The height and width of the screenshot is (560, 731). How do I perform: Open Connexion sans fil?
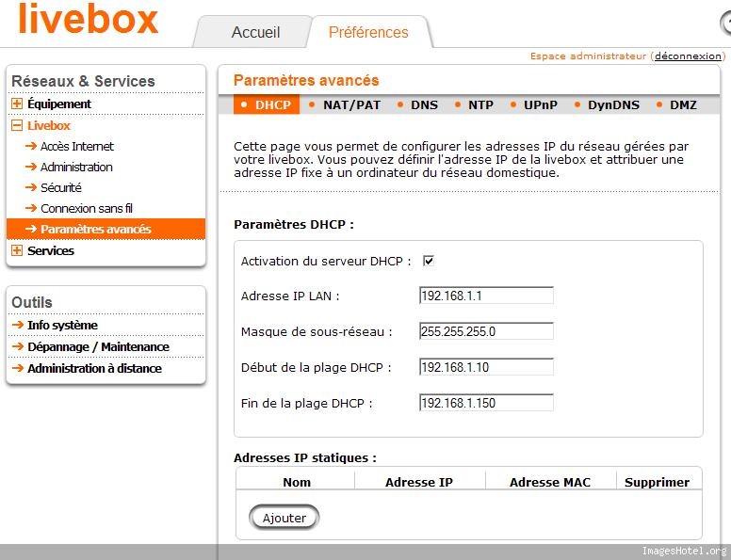click(87, 208)
